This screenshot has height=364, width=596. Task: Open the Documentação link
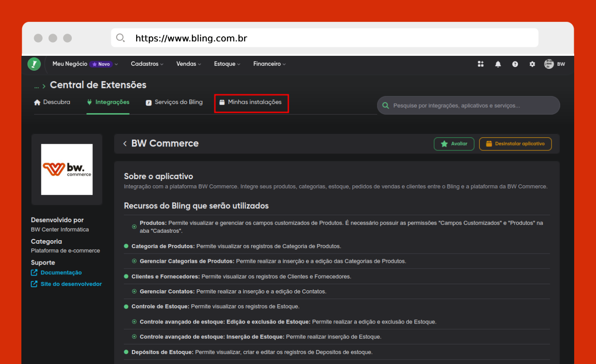(61, 272)
